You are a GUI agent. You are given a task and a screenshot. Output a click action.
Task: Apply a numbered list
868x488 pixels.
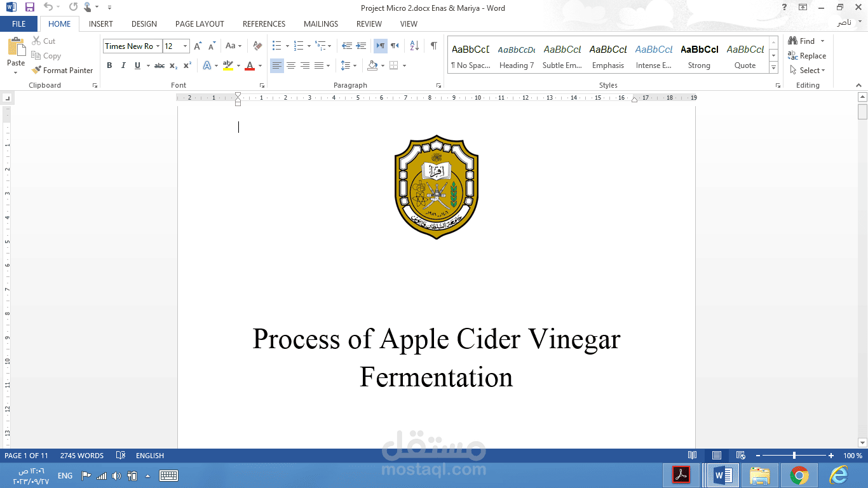click(x=299, y=46)
